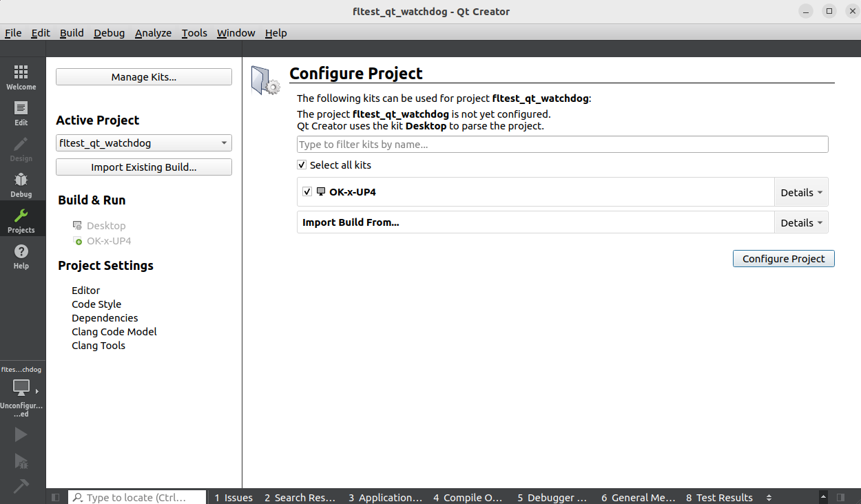This screenshot has height=504, width=861.
Task: Expand Details for Import Build From
Action: [801, 222]
